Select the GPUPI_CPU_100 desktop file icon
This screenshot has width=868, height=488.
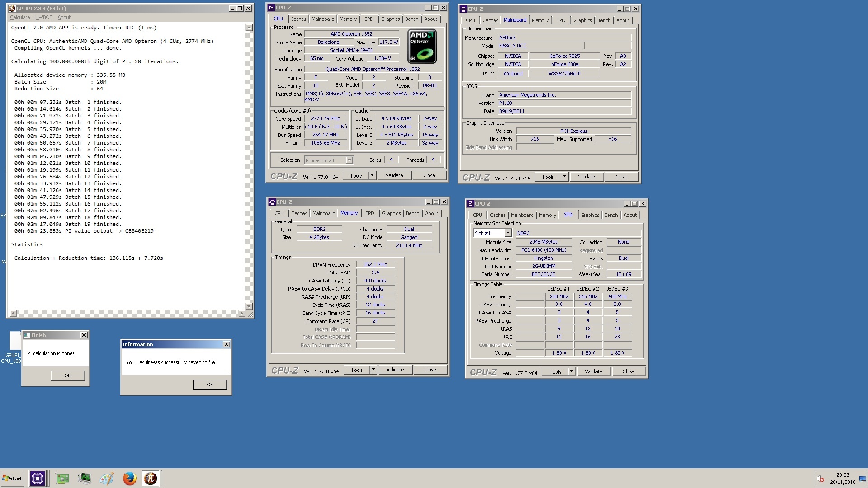click(12, 347)
